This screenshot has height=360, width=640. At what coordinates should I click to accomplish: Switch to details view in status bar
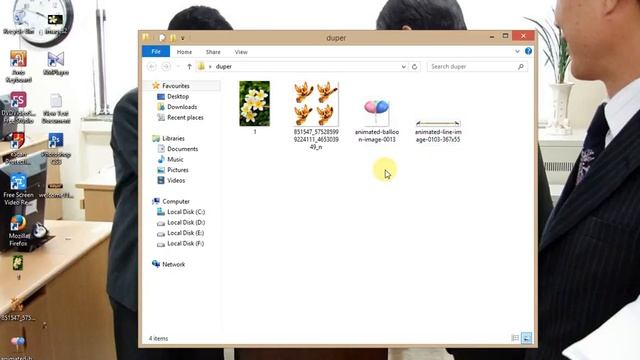click(515, 338)
